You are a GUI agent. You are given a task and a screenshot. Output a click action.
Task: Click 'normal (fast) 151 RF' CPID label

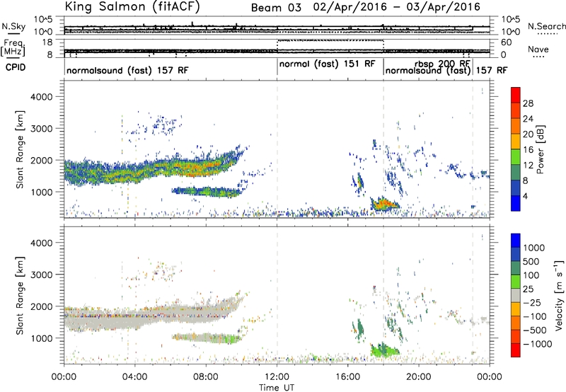click(328, 64)
